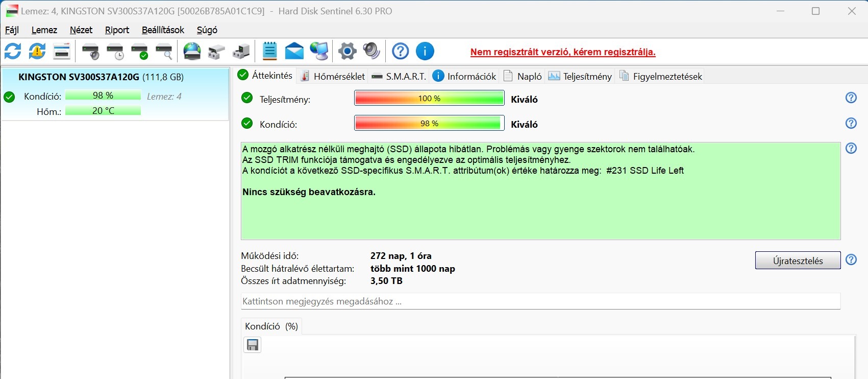Click the globe-on-disk toolbar icon

(x=192, y=51)
